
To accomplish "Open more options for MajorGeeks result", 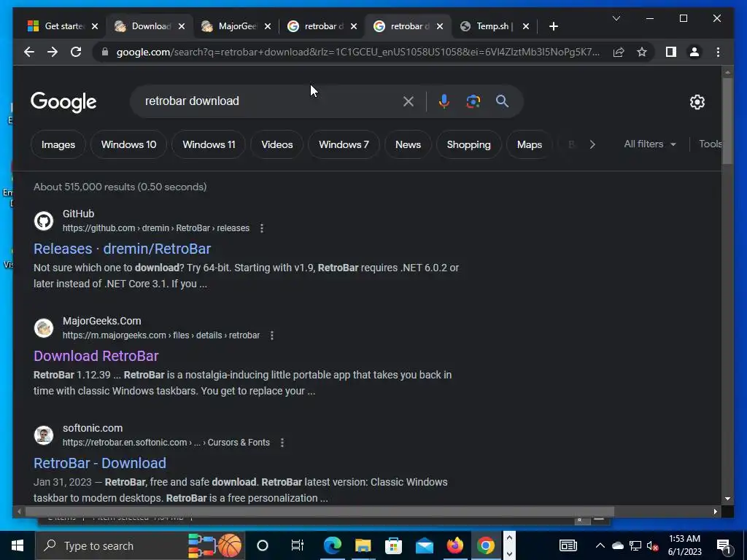I will tap(272, 335).
